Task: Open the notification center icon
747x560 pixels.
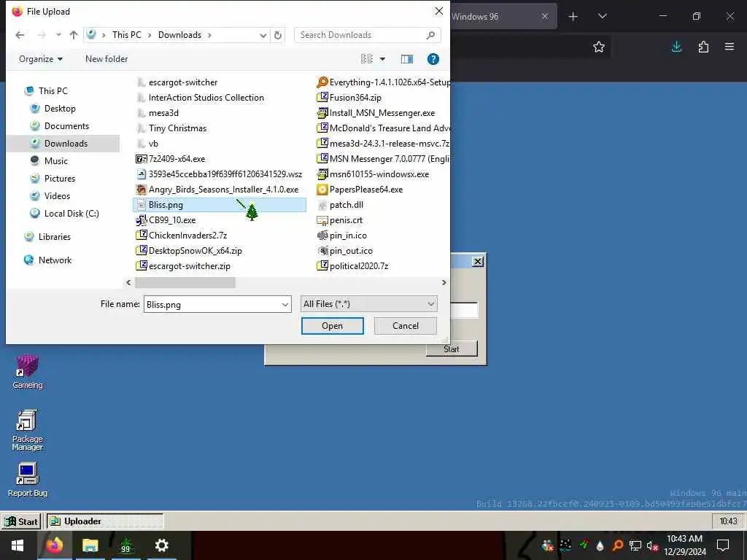Action: [723, 545]
